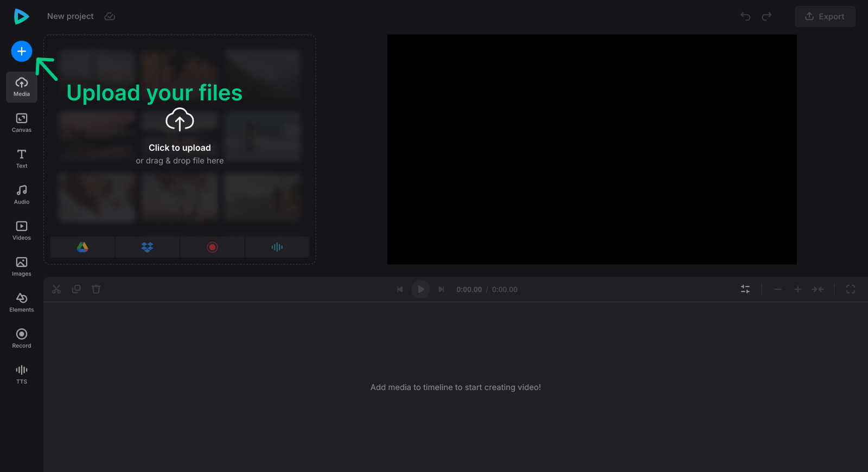The height and width of the screenshot is (472, 868).
Task: Click the black video preview canvas
Action: (x=592, y=150)
